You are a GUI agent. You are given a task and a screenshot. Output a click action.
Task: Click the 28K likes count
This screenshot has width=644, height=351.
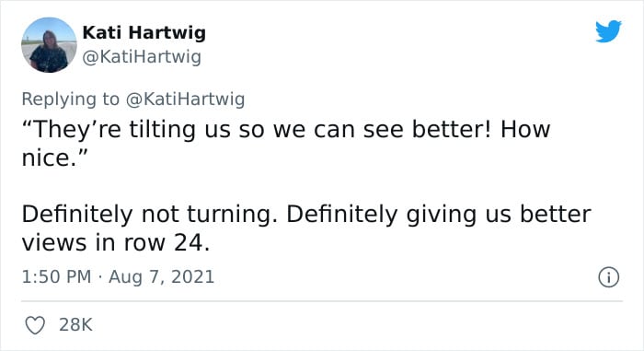76,324
